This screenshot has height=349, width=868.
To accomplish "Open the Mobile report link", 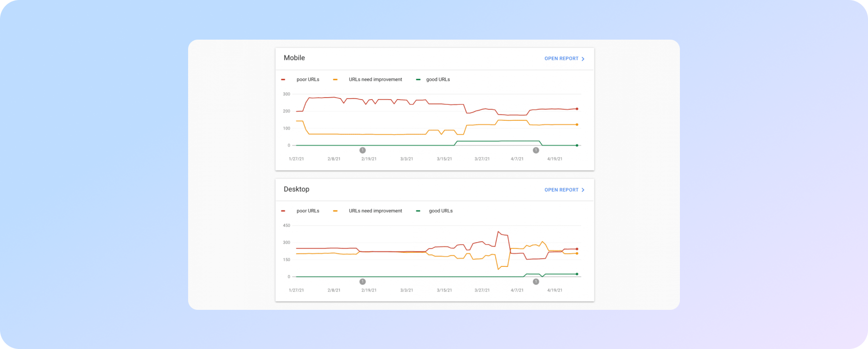I will click(x=561, y=58).
